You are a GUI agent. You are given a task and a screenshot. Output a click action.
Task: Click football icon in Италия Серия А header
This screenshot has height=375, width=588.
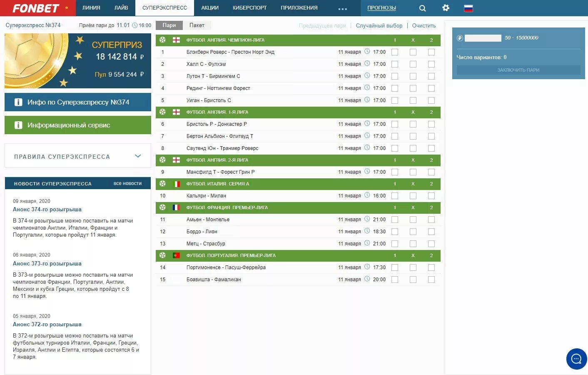[x=162, y=184]
